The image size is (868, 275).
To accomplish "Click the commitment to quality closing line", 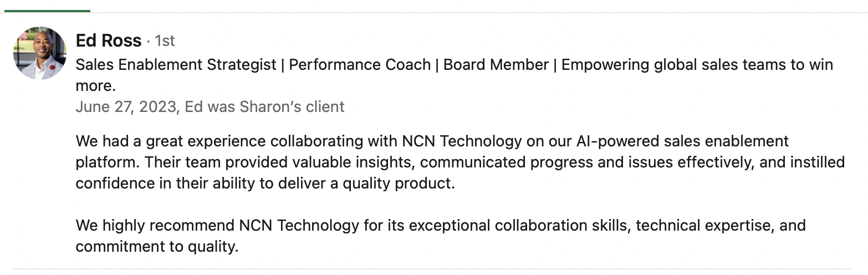I will pos(157,247).
